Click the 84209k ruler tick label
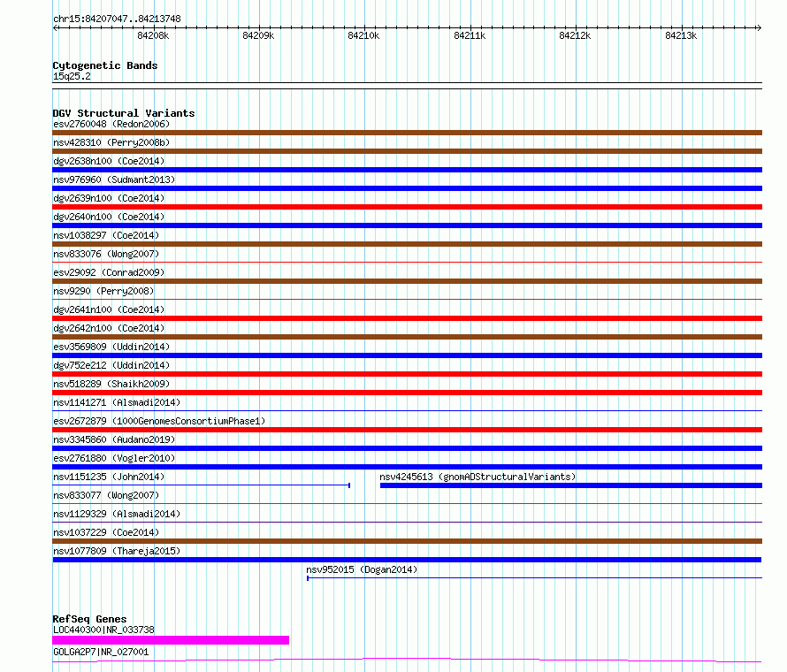Viewport: 787px width, 672px height. coord(258,35)
